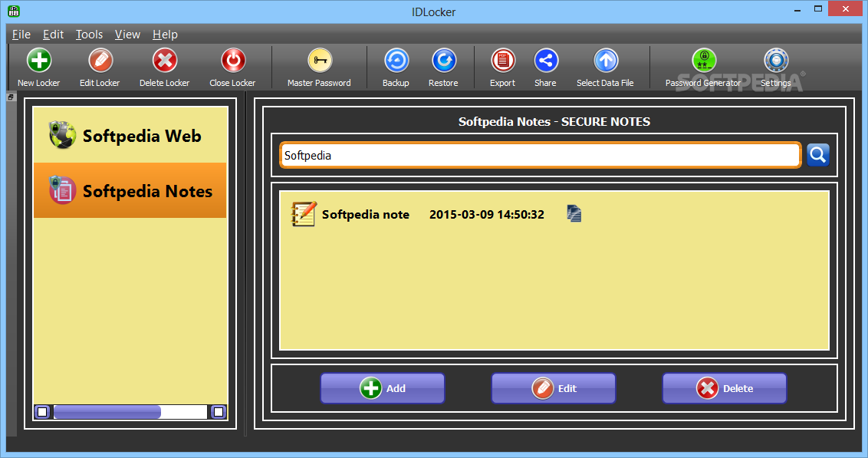Open Settings gear icon in toolbar
This screenshot has width=868, height=458.
click(776, 61)
